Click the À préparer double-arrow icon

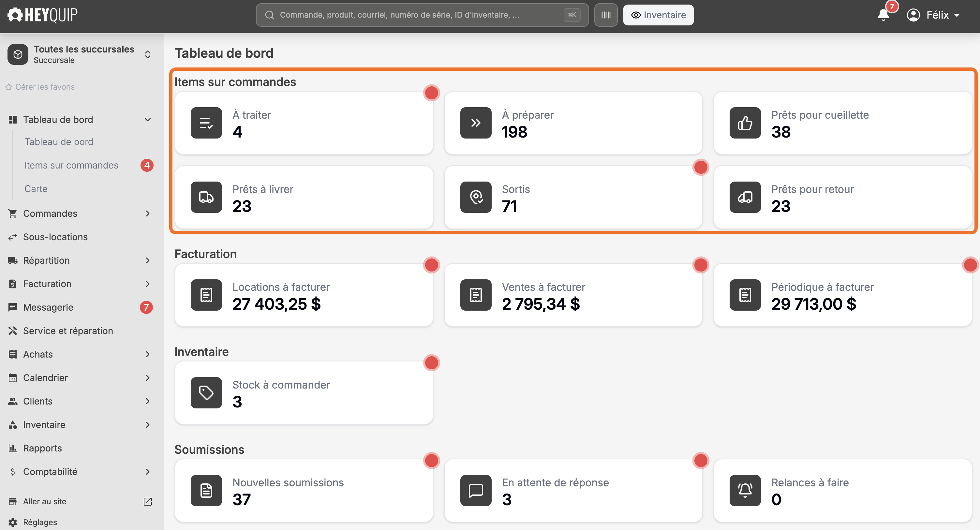click(x=476, y=123)
